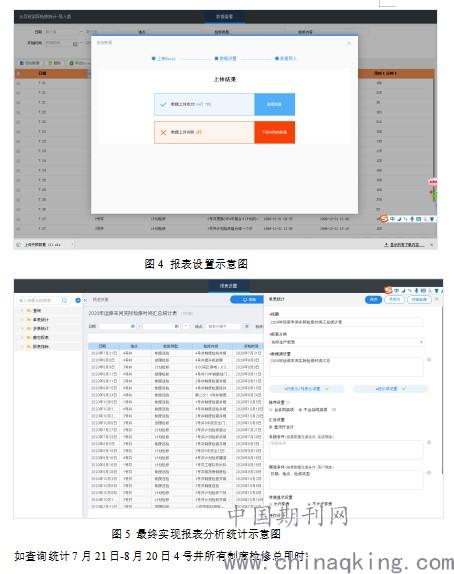Click the Sogou input method S icon in lower screenshot
454x574 pixels.
pos(388,290)
